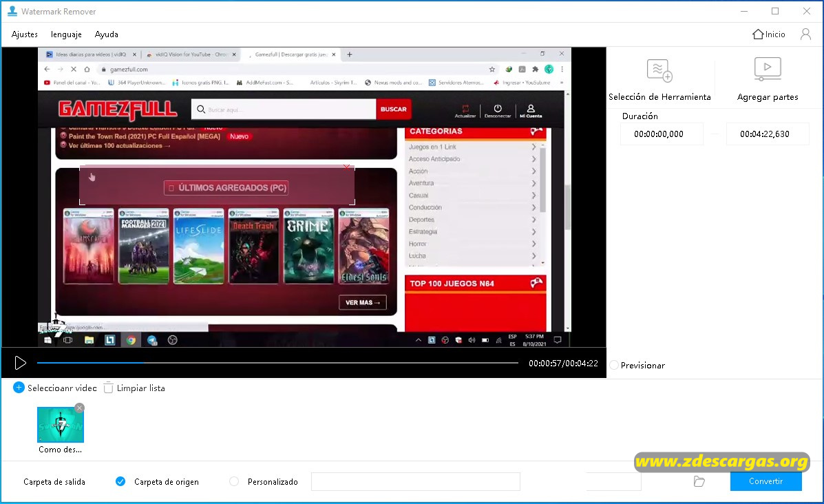Expand the Deportes category arrow
Image resolution: width=824 pixels, height=504 pixels.
[534, 220]
